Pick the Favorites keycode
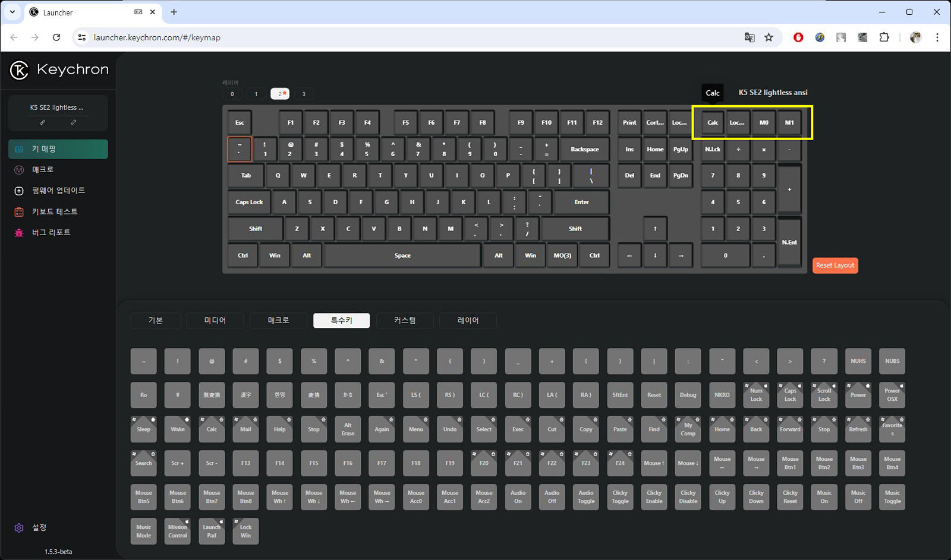The image size is (951, 560). (892, 429)
